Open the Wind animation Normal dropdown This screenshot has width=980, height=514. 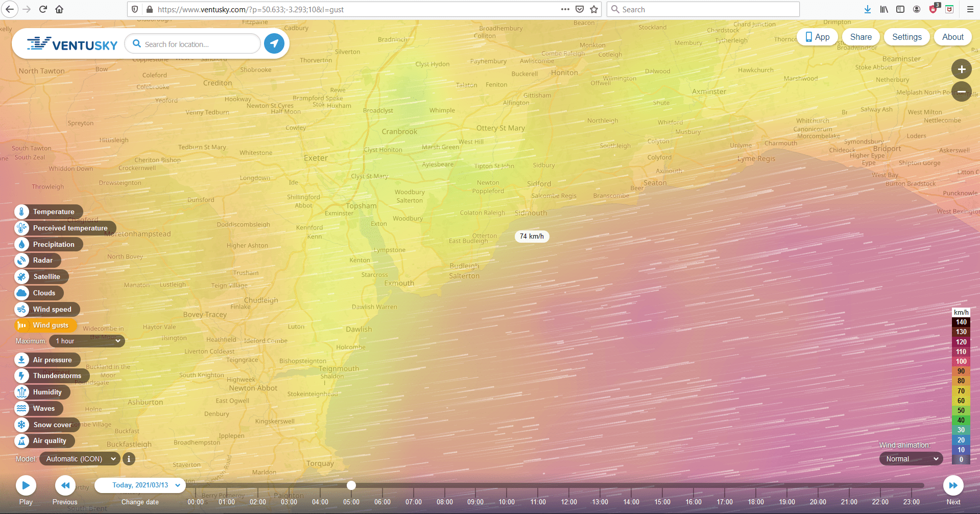911,459
